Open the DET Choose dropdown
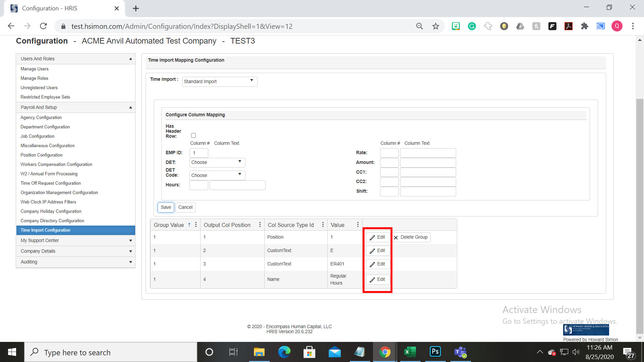644x362 pixels. point(217,162)
